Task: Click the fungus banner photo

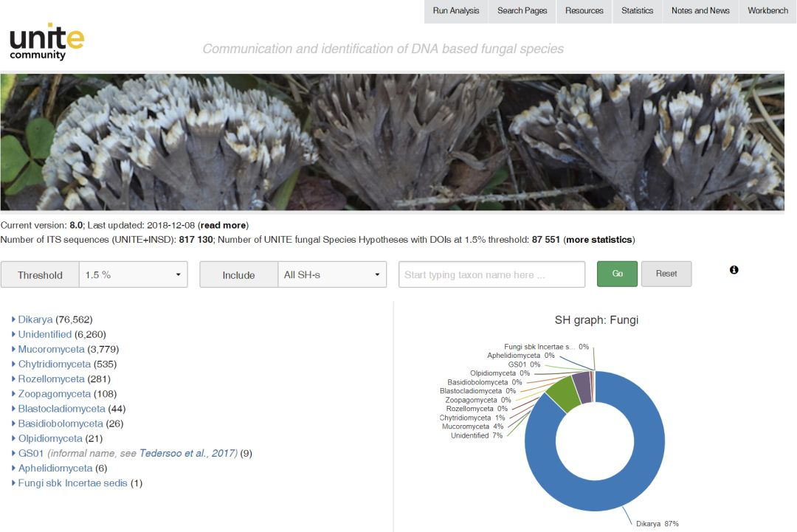Action: pos(392,142)
